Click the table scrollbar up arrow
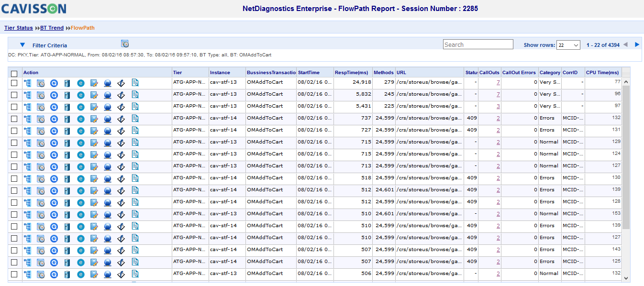This screenshot has height=286, width=644. tap(626, 82)
